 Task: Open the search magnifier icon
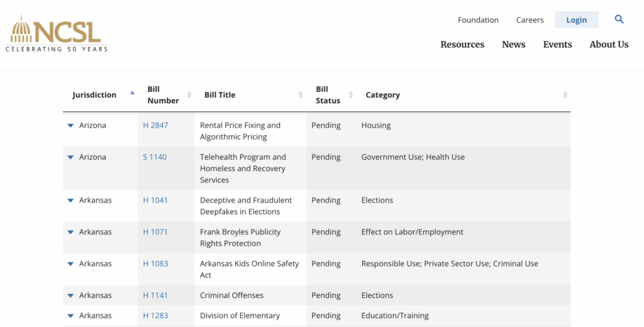[619, 19]
